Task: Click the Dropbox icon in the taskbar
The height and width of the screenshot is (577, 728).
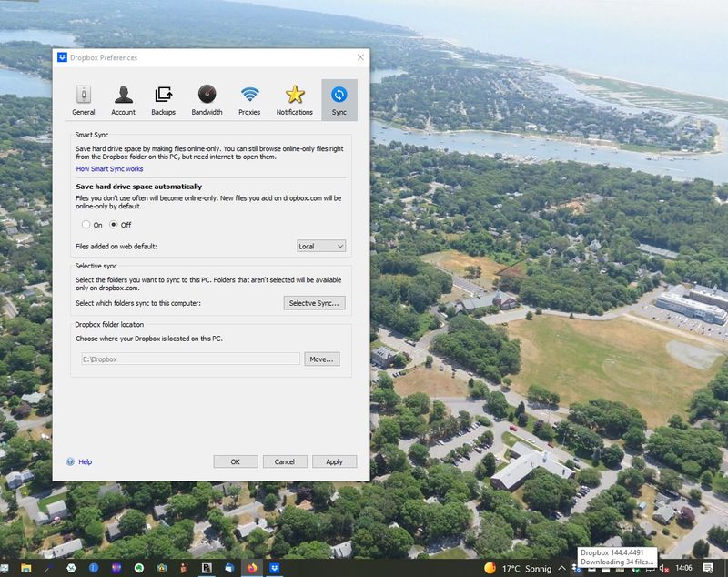Action: tap(275, 568)
